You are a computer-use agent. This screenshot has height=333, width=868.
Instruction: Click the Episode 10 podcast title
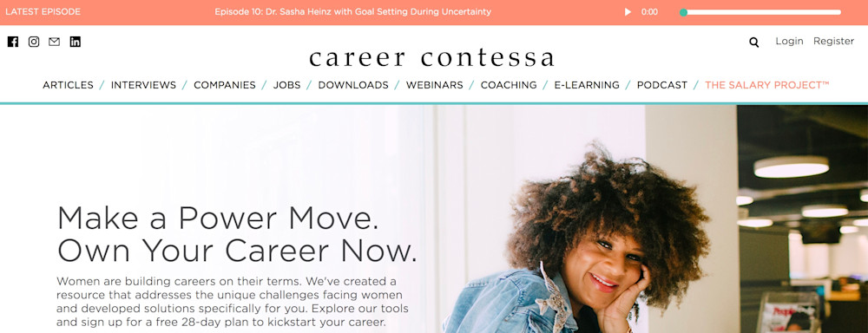click(x=352, y=11)
